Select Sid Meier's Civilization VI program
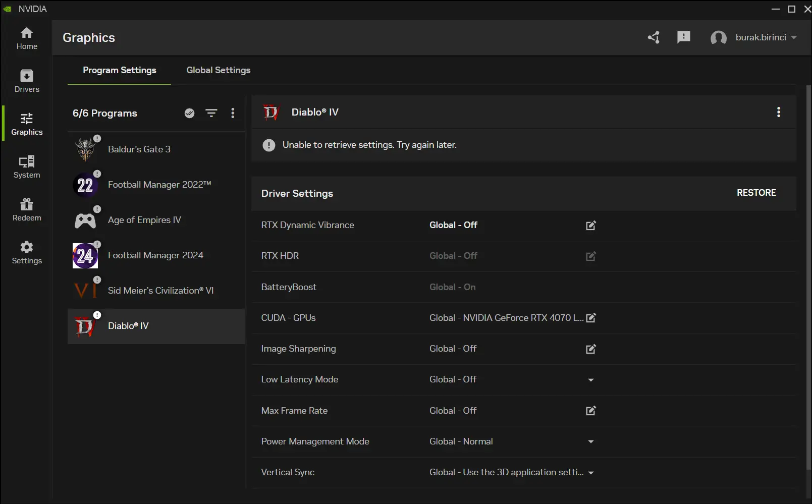The width and height of the screenshot is (812, 504). pos(156,291)
